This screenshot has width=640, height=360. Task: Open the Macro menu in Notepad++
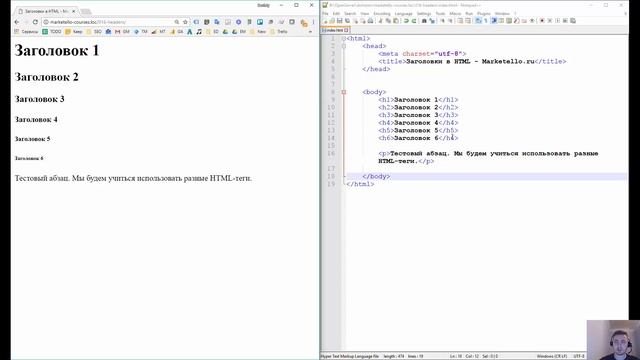(x=455, y=13)
